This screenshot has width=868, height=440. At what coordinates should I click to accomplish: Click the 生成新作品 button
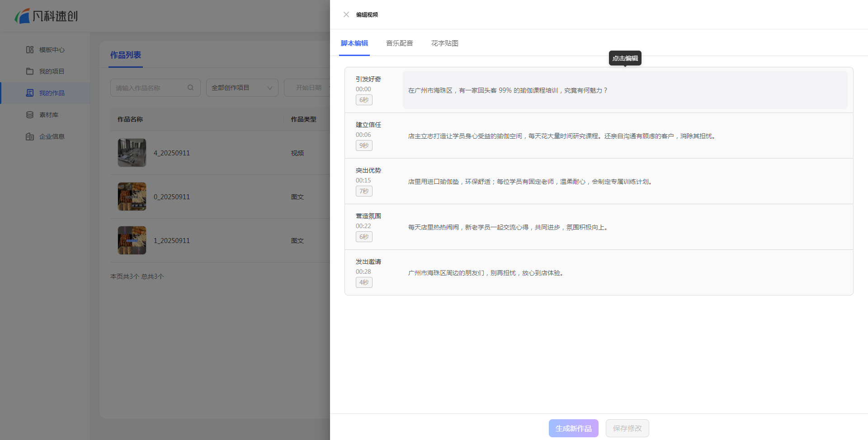click(x=573, y=428)
